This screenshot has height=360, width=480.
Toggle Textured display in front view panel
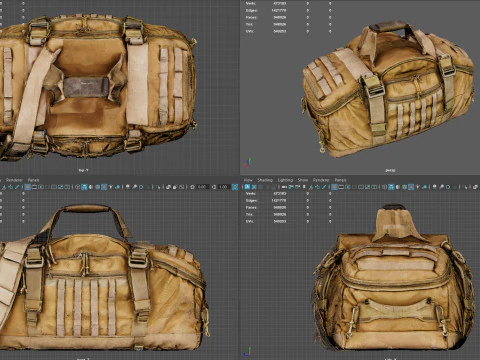pos(104,187)
